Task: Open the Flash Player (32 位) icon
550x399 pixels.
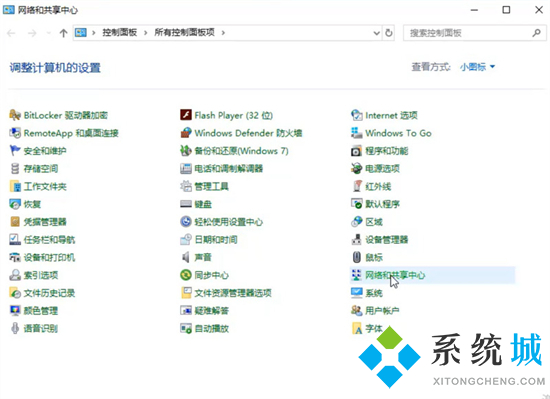Action: [186, 115]
